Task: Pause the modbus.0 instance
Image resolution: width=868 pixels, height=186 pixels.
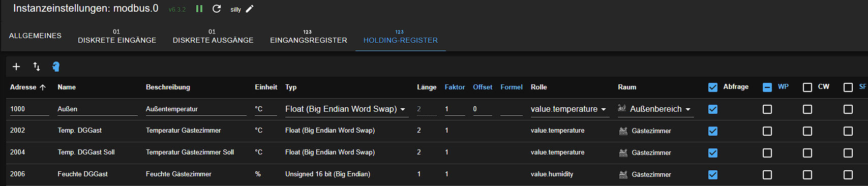Action: click(x=199, y=9)
